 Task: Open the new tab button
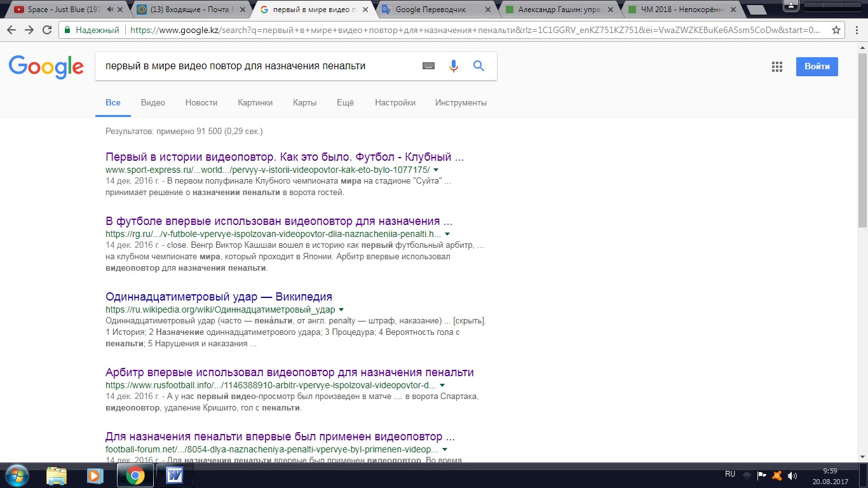click(756, 10)
